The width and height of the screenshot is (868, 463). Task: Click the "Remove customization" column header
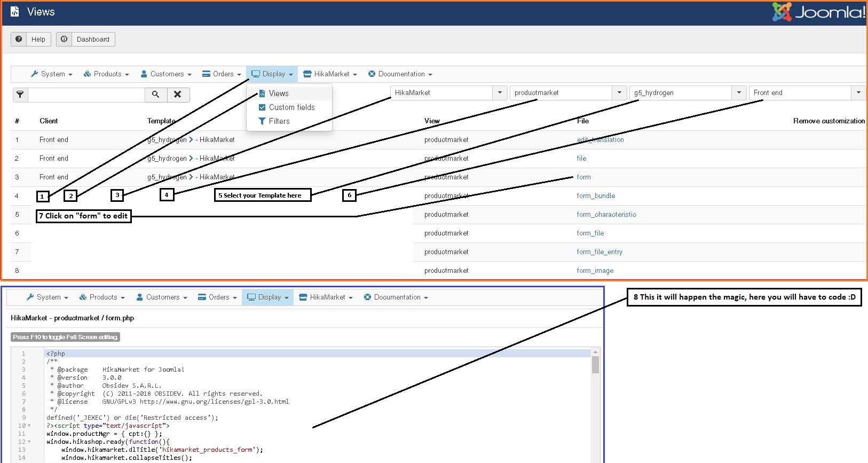(829, 121)
